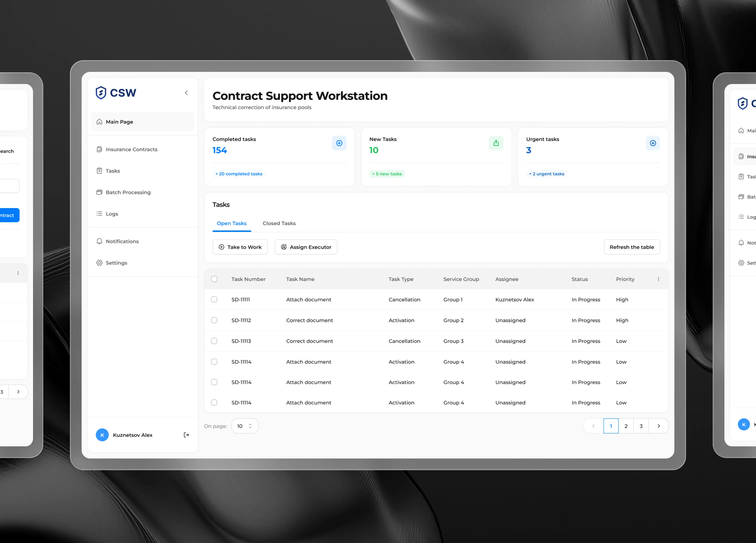
Task: Select page 2 in pagination
Action: pos(626,426)
